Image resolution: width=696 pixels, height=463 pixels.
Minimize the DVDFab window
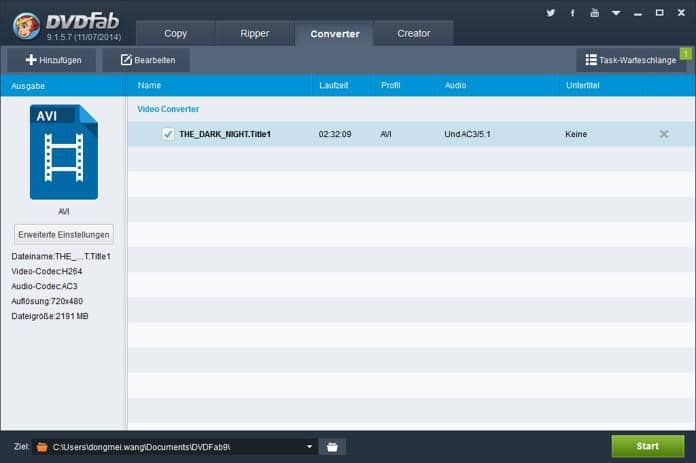pyautogui.click(x=638, y=13)
